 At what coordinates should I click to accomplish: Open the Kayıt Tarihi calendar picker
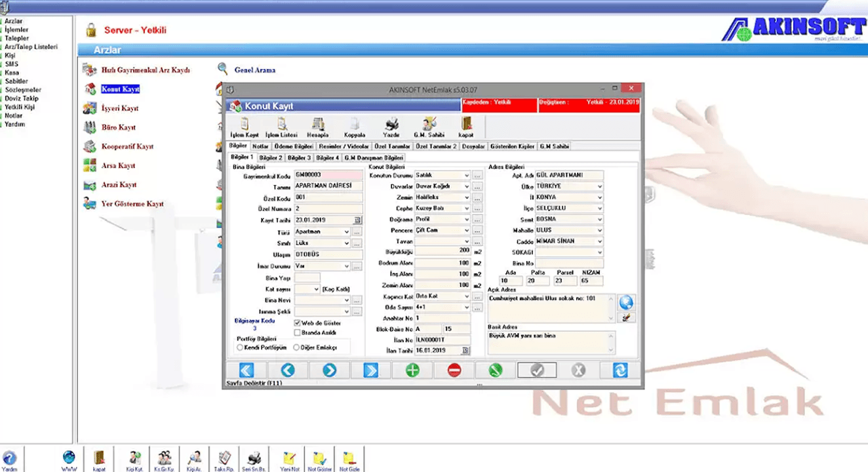coord(358,221)
